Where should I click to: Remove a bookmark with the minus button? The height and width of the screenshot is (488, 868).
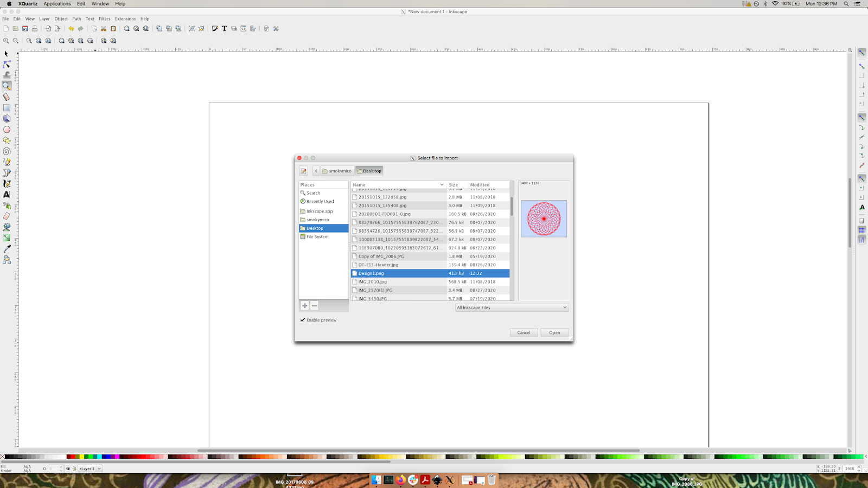pyautogui.click(x=314, y=305)
